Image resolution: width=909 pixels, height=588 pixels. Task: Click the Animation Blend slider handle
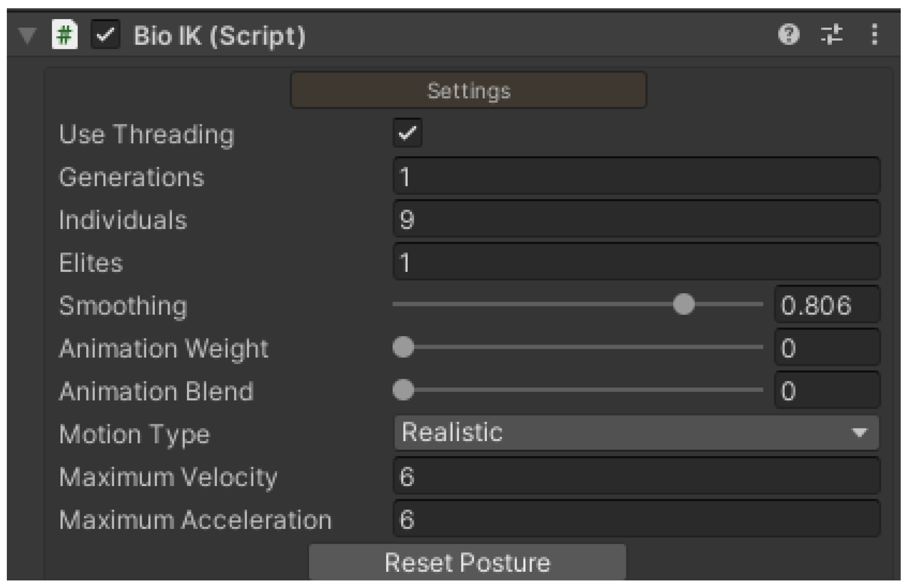coord(403,390)
